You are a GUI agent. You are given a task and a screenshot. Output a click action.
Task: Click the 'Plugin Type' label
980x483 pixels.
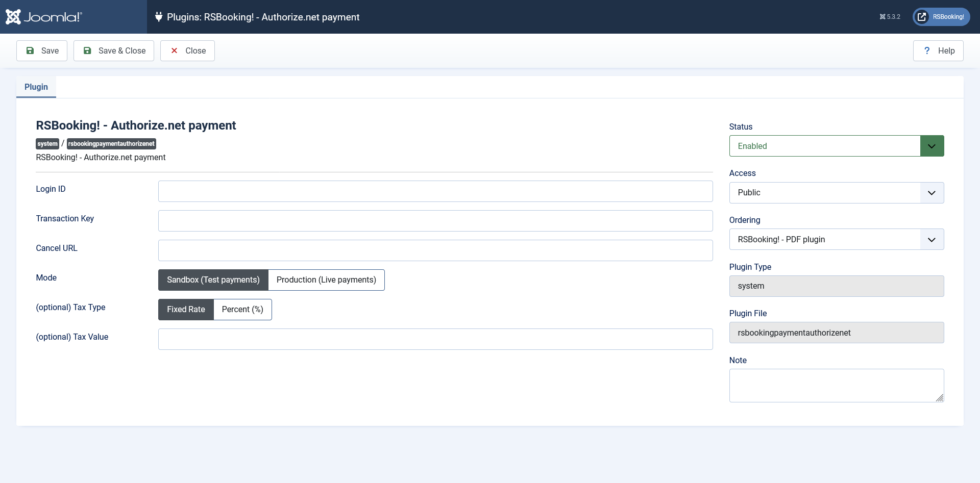coord(750,267)
